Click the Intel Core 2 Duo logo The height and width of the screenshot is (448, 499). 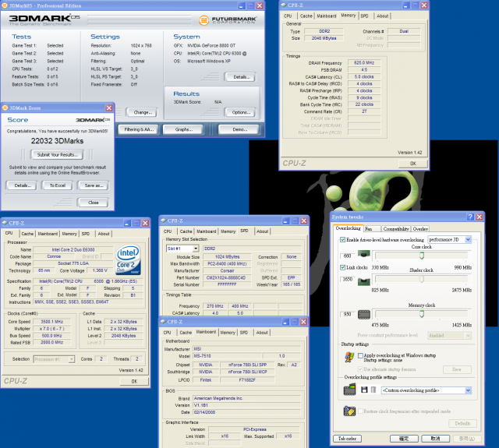coord(128,259)
